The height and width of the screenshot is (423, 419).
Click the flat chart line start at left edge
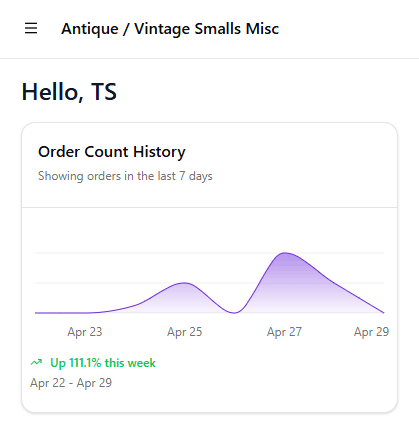pos(37,313)
